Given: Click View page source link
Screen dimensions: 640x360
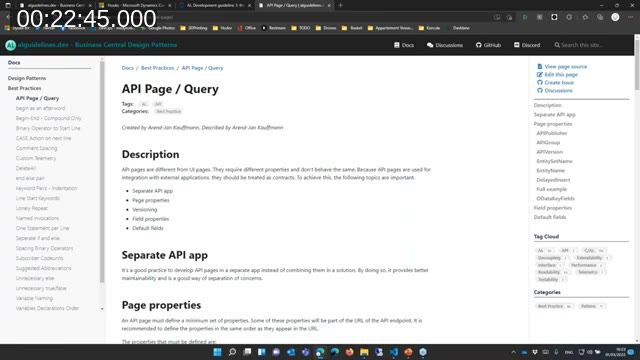Looking at the screenshot, I should pos(562,67).
